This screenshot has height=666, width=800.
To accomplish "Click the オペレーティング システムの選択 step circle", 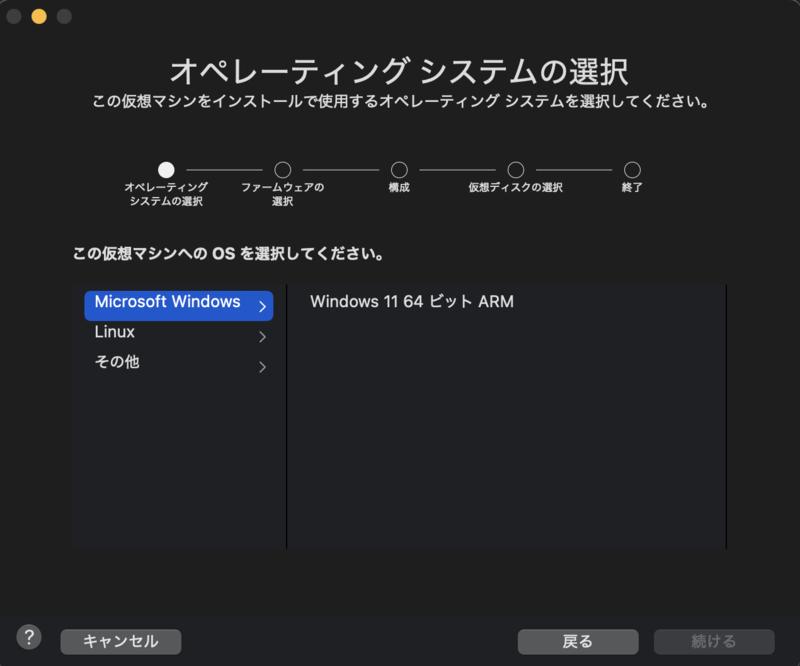I will pyautogui.click(x=166, y=169).
